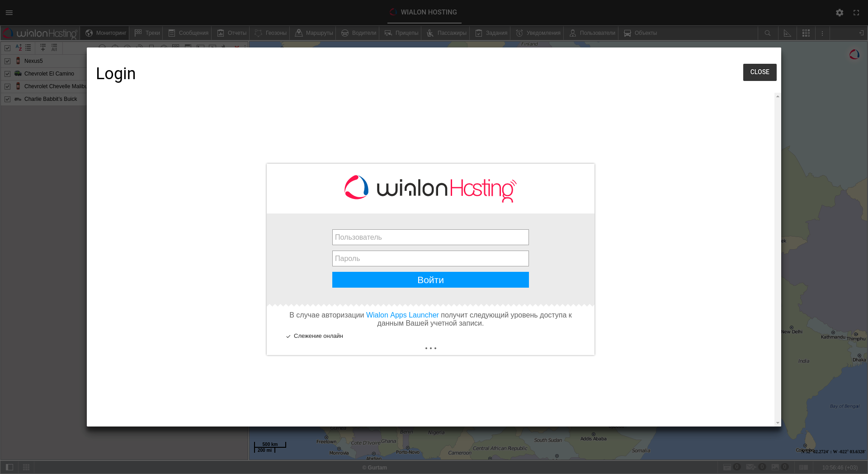Uncheck the Nexus5 unit checkbox
This screenshot has height=474, width=868.
(x=8, y=61)
